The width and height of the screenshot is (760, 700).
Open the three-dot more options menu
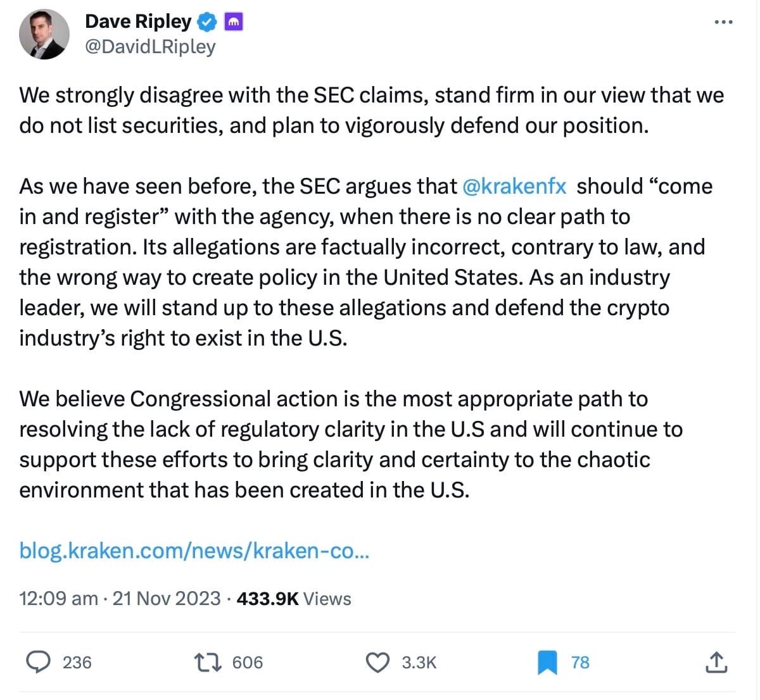(723, 22)
